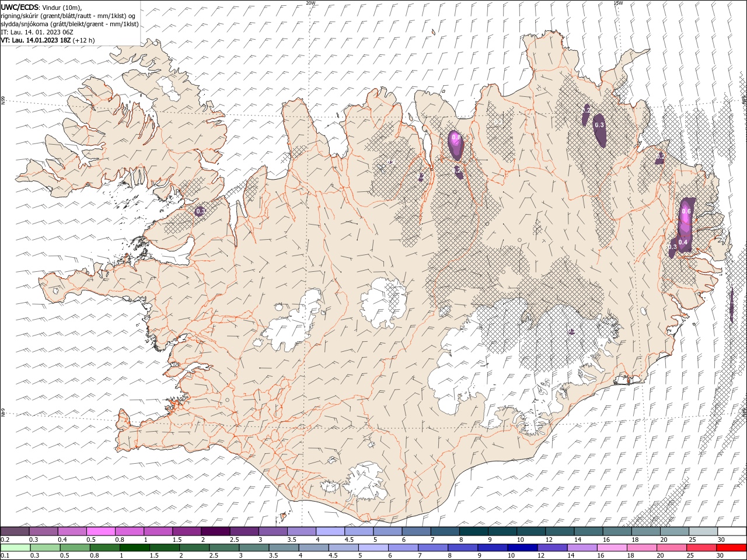Pick the bright pink 0.5 swatch in upper legend

pyautogui.click(x=100, y=531)
